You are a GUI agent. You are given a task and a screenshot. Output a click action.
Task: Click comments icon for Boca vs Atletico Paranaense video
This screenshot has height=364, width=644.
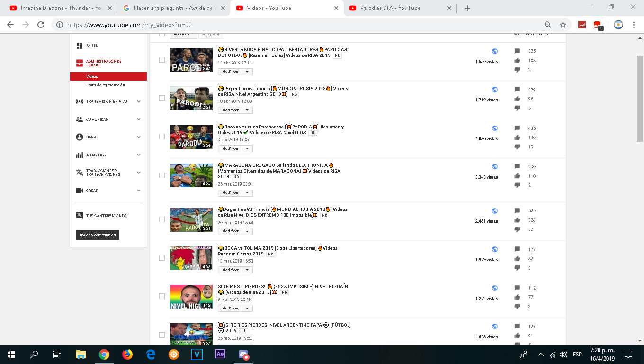[x=517, y=128]
